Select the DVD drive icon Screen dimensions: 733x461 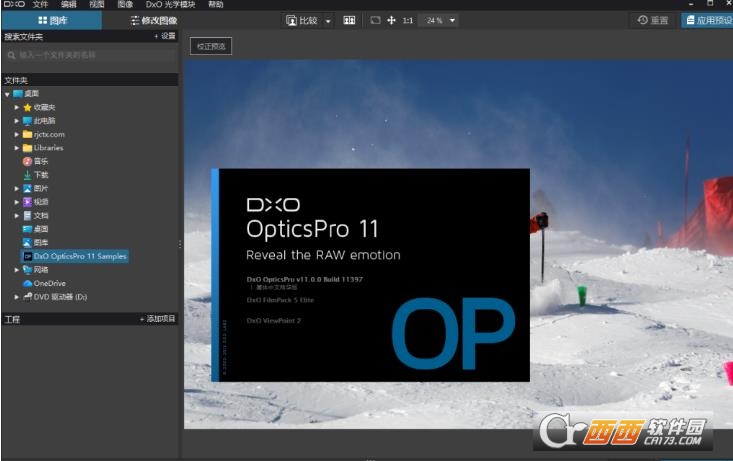pos(28,297)
